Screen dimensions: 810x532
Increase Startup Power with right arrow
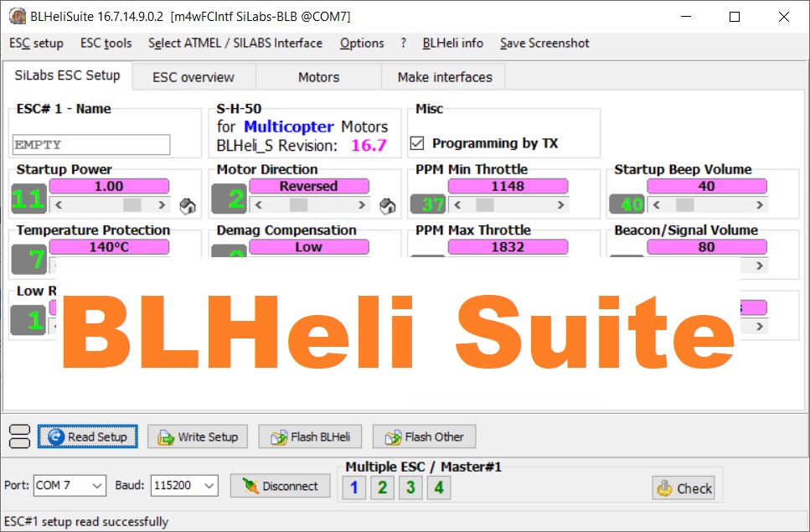click(162, 205)
